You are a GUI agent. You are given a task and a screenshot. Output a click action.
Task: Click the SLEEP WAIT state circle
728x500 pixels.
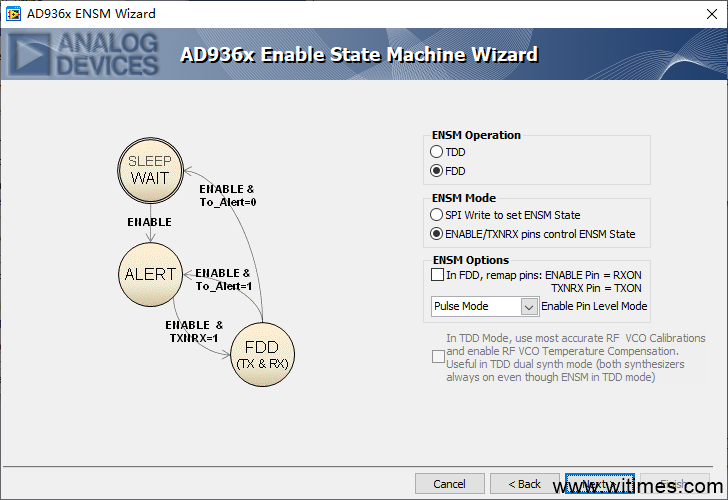150,170
